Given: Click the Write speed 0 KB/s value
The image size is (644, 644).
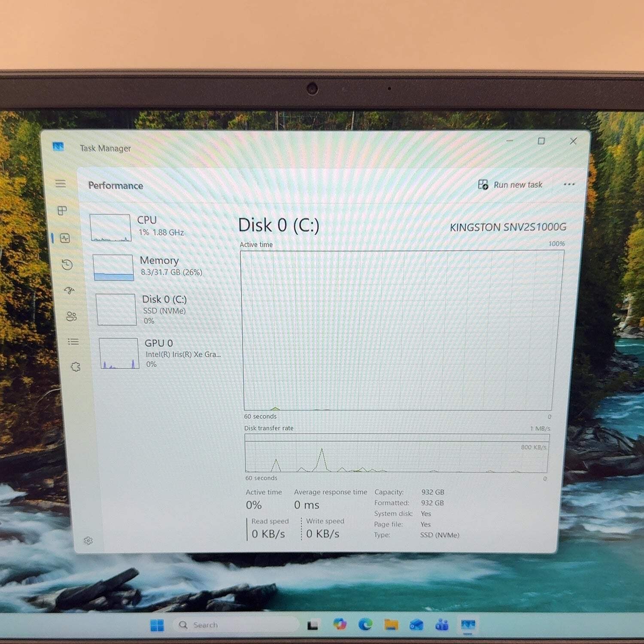Looking at the screenshot, I should [323, 534].
